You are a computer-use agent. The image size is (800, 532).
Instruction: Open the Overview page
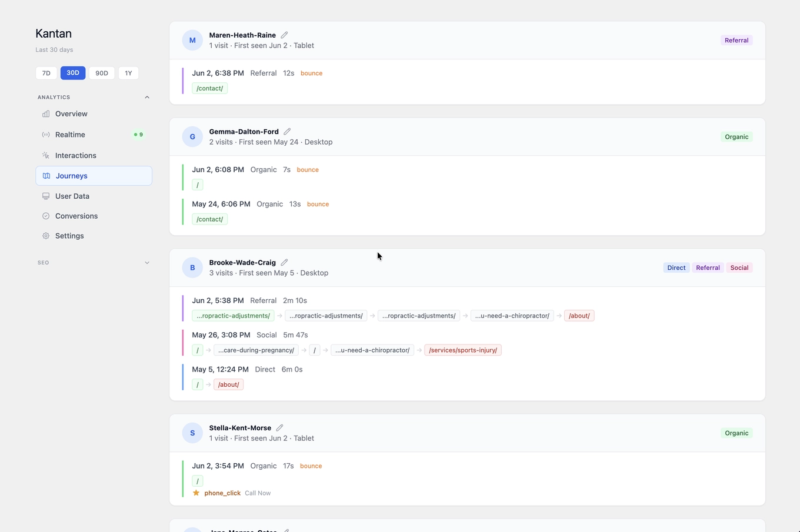click(94, 114)
